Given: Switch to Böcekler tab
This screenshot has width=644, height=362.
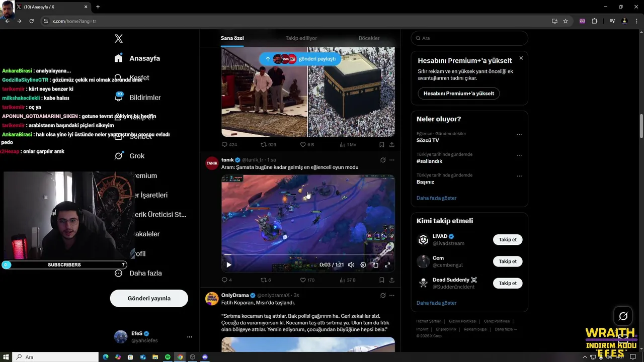Looking at the screenshot, I should tap(369, 38).
